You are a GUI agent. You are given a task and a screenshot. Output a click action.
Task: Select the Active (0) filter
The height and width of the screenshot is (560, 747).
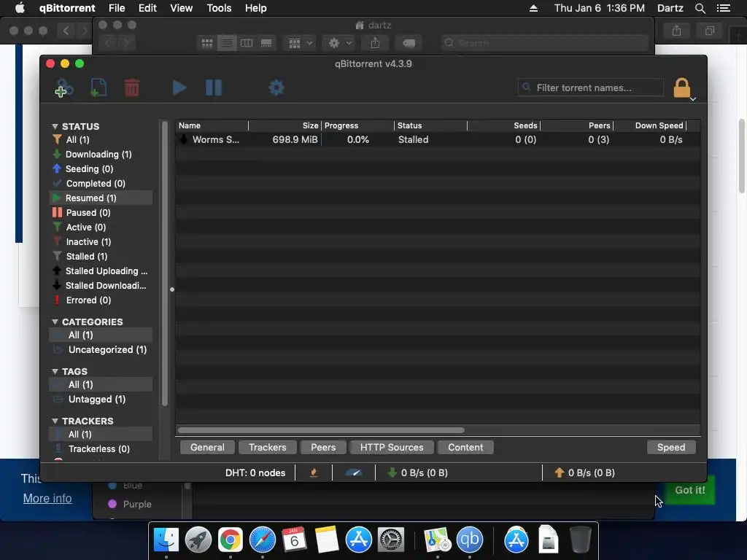tap(101, 227)
